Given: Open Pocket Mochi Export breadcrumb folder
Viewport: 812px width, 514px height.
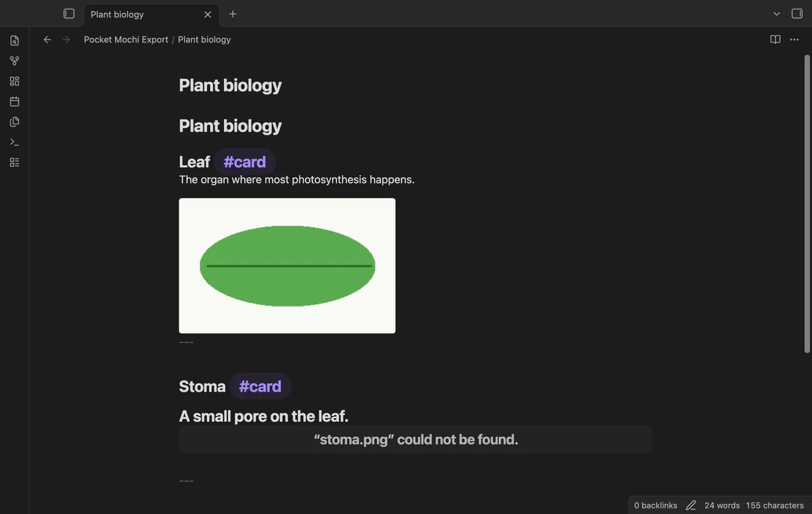Looking at the screenshot, I should pyautogui.click(x=126, y=39).
